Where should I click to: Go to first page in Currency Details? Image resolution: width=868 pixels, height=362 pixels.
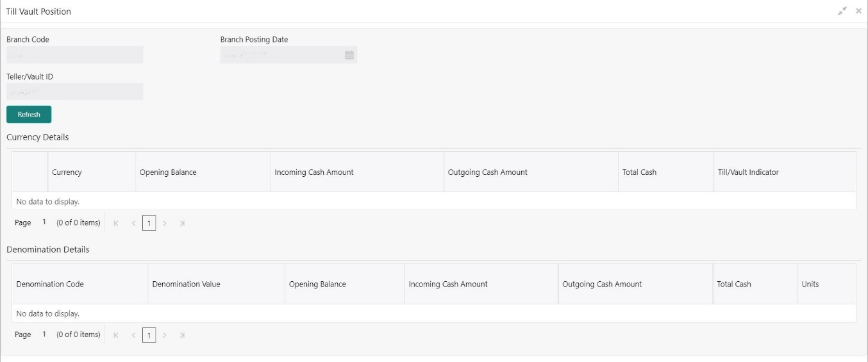click(x=116, y=223)
